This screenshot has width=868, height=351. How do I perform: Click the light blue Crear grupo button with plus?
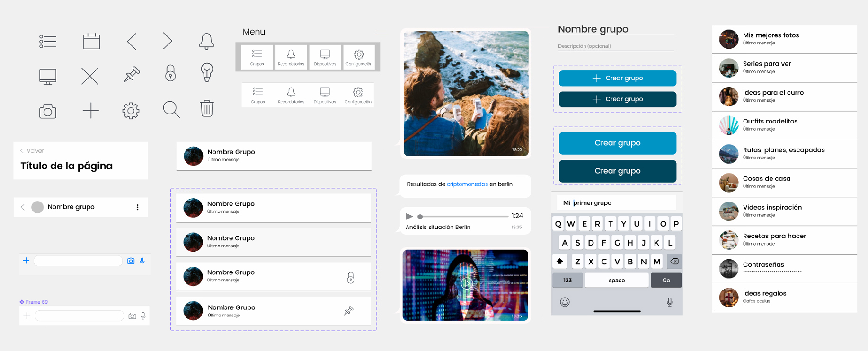click(617, 79)
